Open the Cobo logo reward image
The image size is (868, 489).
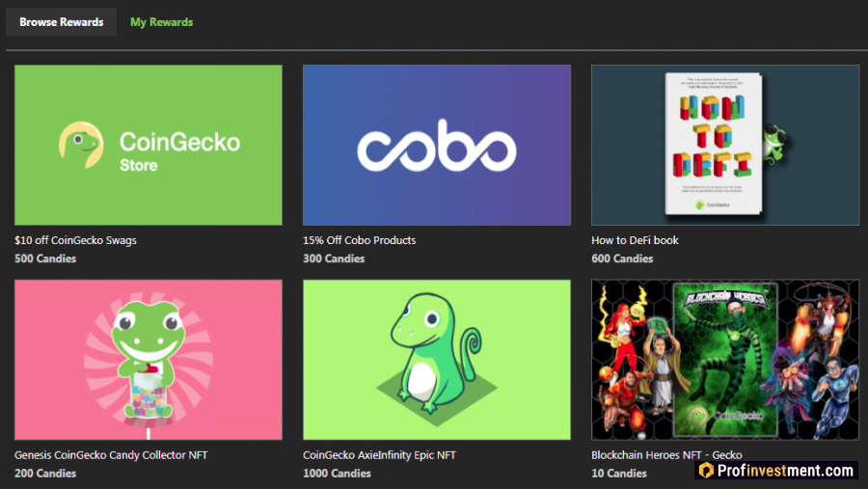437,145
